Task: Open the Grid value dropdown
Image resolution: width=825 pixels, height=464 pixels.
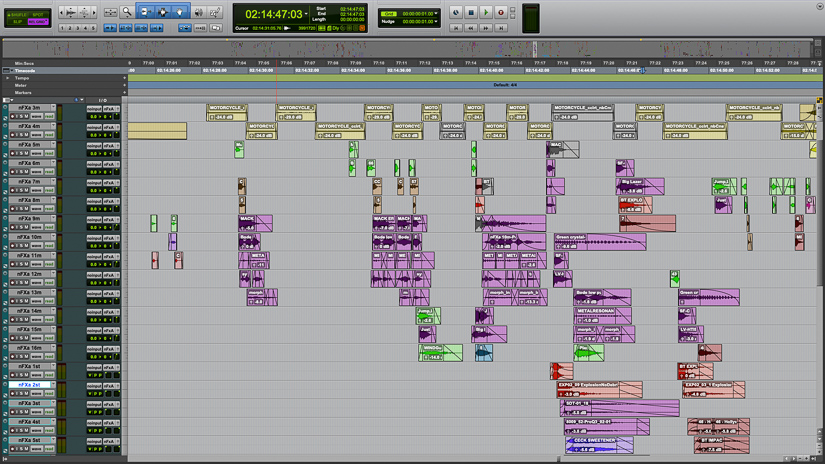Action: coord(436,14)
